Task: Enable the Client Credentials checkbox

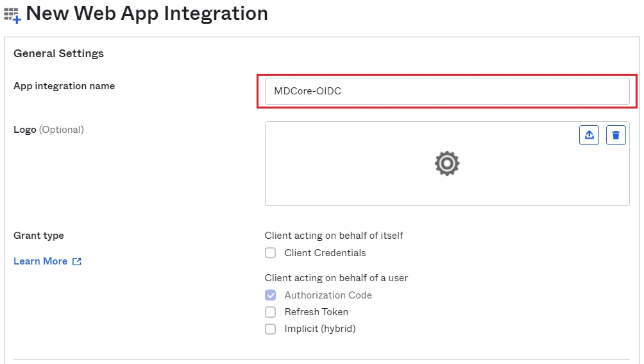Action: point(270,253)
